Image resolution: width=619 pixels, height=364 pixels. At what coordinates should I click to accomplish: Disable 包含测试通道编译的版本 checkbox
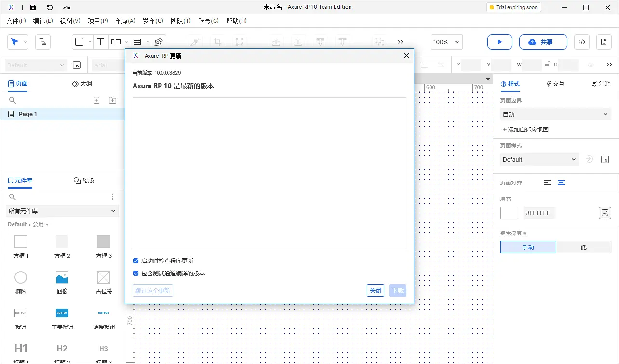(135, 273)
